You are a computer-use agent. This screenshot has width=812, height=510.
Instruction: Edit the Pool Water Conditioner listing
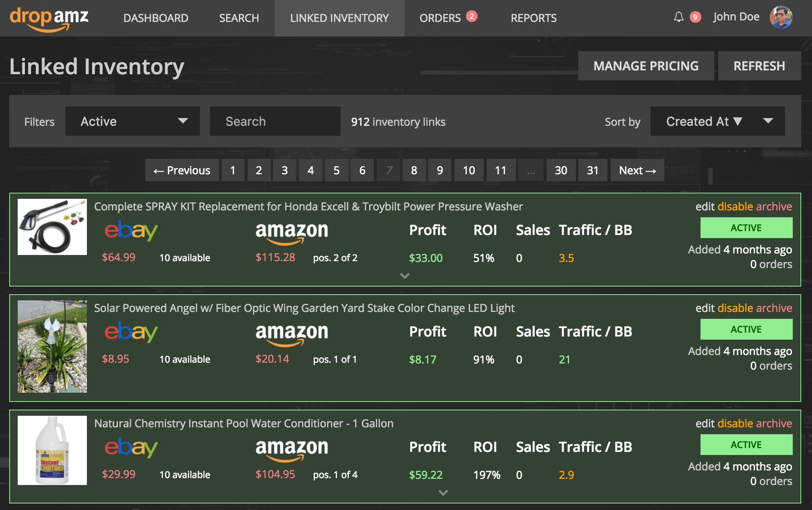point(705,423)
